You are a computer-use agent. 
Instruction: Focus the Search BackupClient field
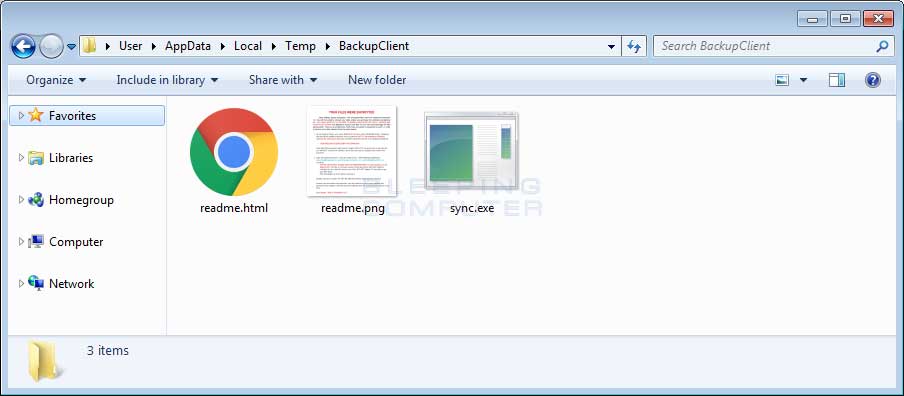point(774,46)
